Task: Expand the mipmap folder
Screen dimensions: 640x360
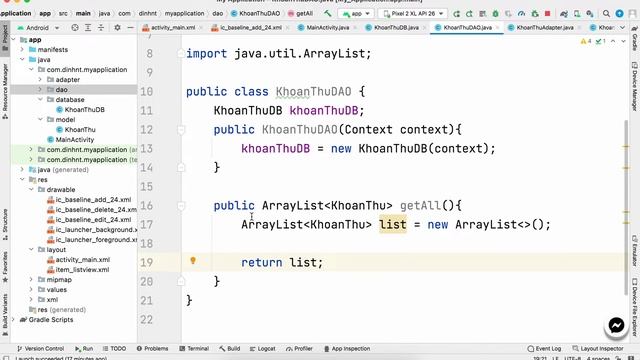Action: coord(31,280)
